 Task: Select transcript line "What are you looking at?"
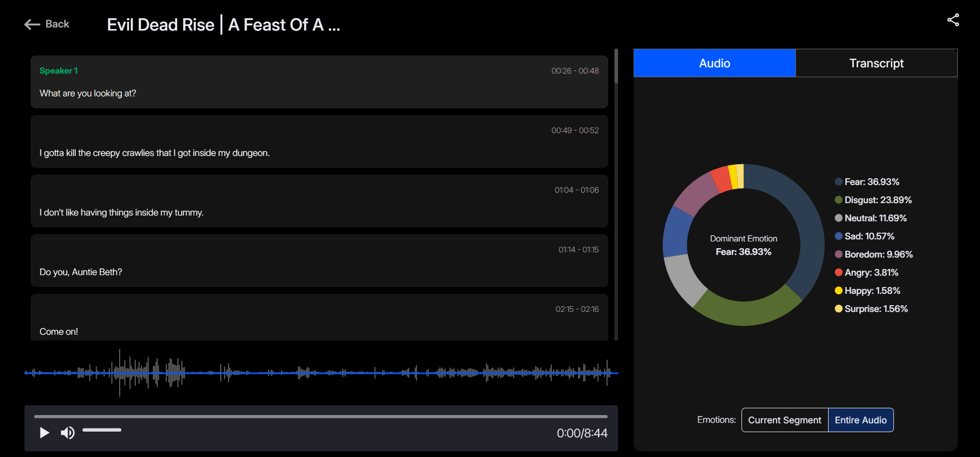pyautogui.click(x=88, y=93)
